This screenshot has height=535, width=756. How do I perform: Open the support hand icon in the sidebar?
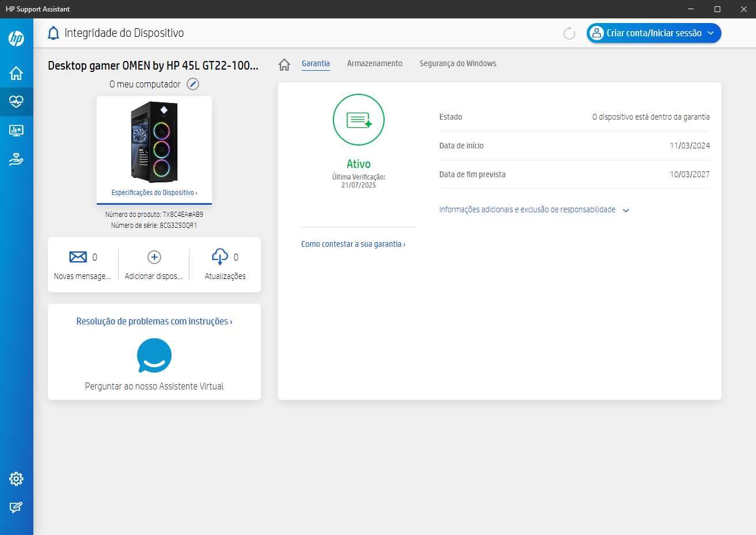coord(16,159)
